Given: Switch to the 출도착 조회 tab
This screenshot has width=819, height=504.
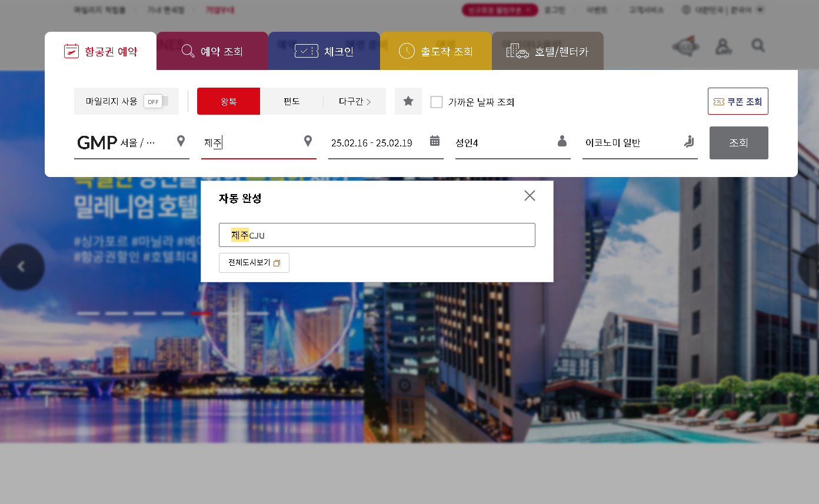Looking at the screenshot, I should (x=435, y=51).
